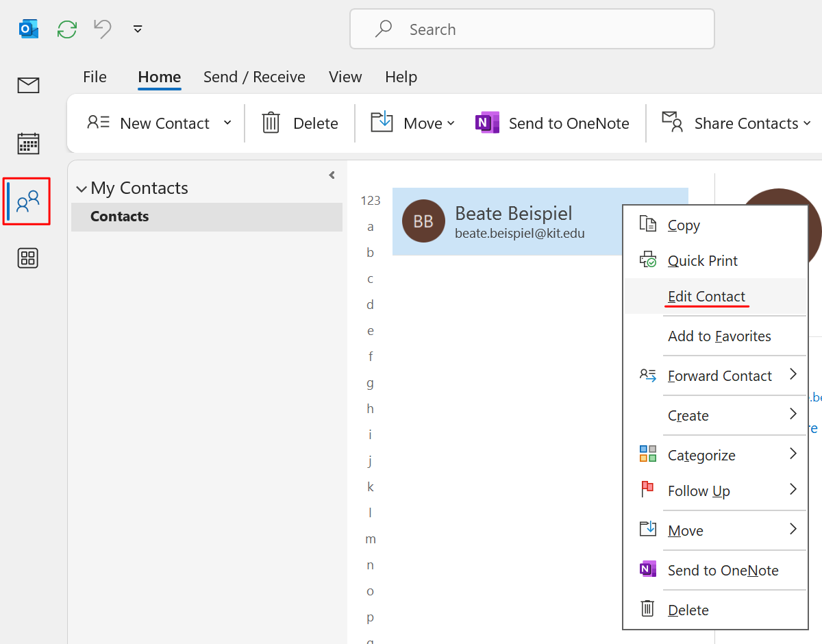Click Send to OneNote in ribbon

(x=552, y=123)
